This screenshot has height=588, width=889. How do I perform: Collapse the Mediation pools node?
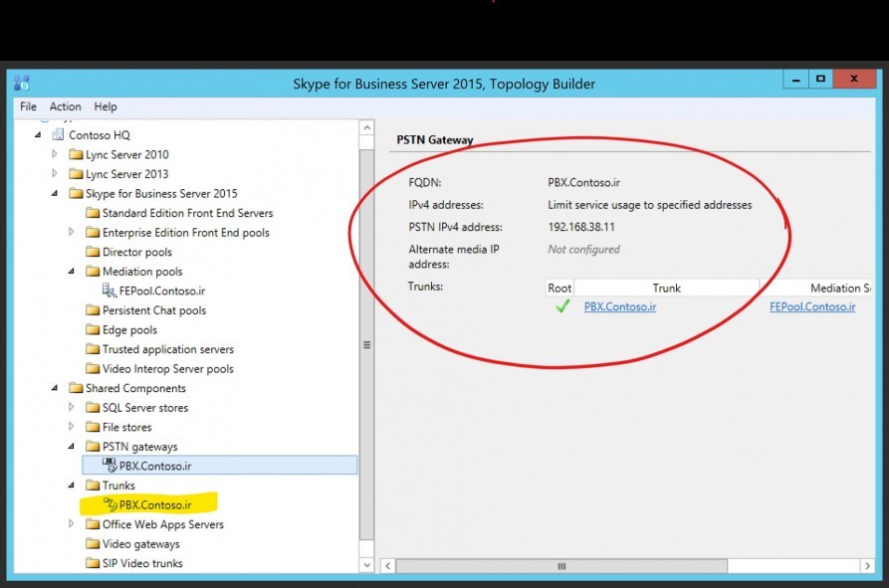click(71, 272)
